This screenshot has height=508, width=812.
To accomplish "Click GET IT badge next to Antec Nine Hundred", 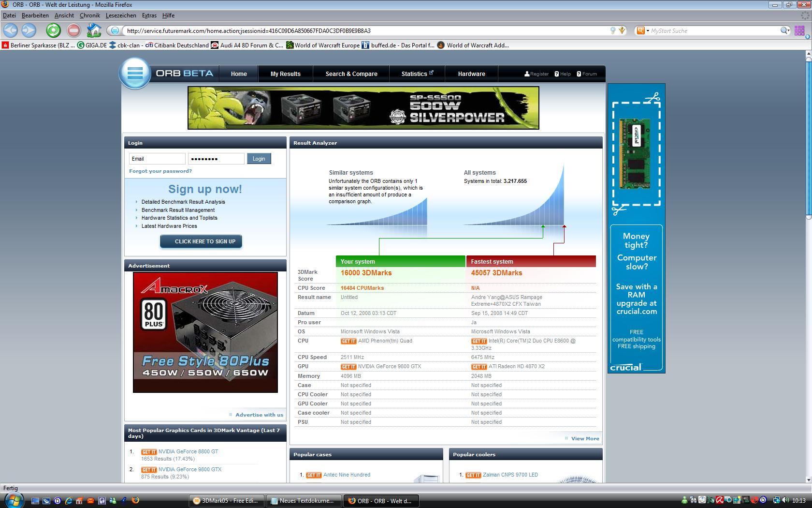I will (314, 475).
